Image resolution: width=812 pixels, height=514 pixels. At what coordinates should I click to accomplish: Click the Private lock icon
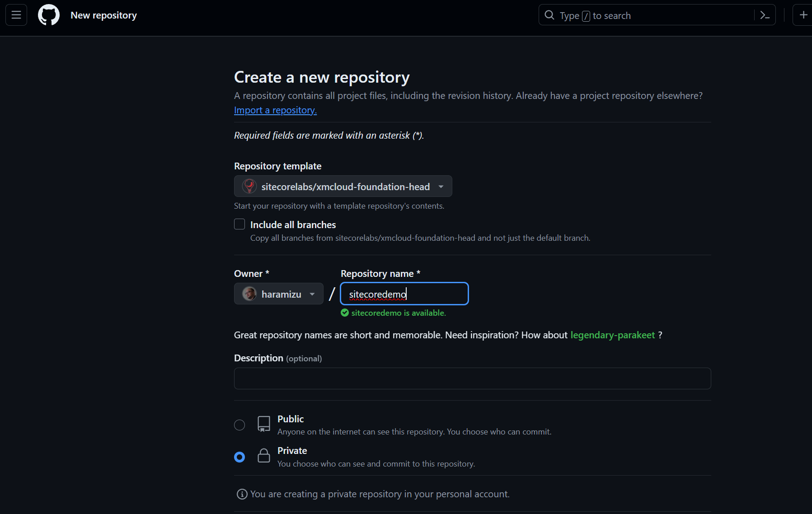pos(264,456)
